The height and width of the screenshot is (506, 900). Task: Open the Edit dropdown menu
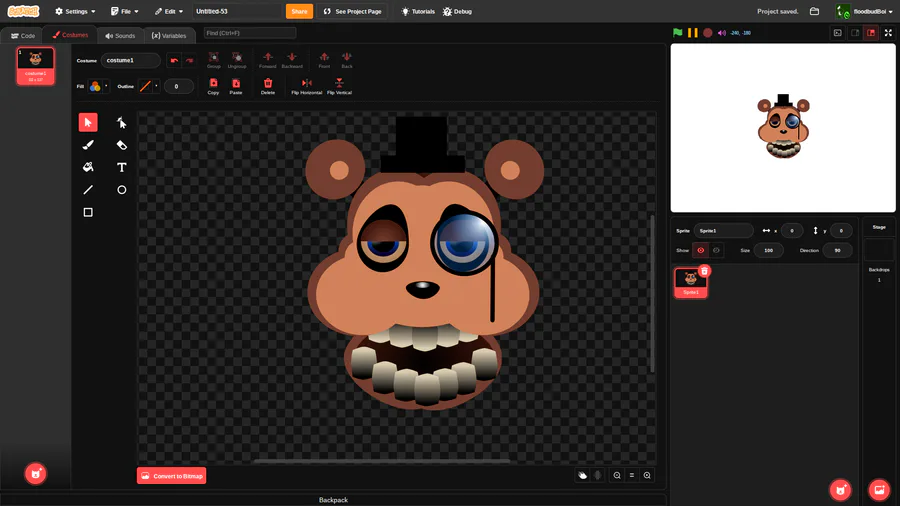click(x=169, y=11)
